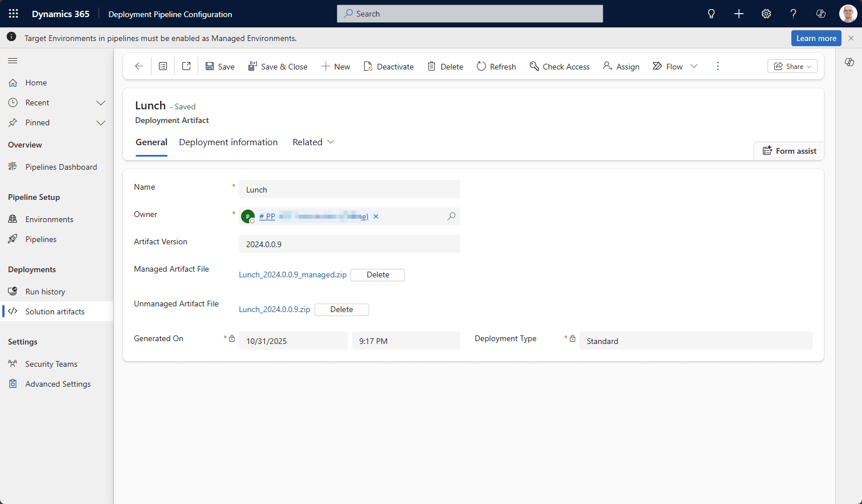Image resolution: width=862 pixels, height=504 pixels.
Task: Open the # PP owner link
Action: (313, 216)
